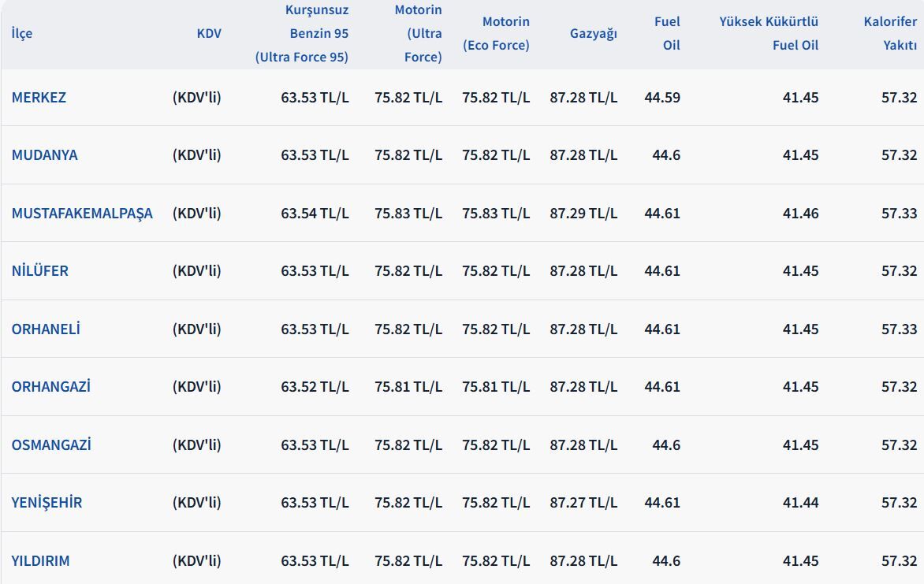
Task: Open the ORHANELİ district link
Action: 46,329
